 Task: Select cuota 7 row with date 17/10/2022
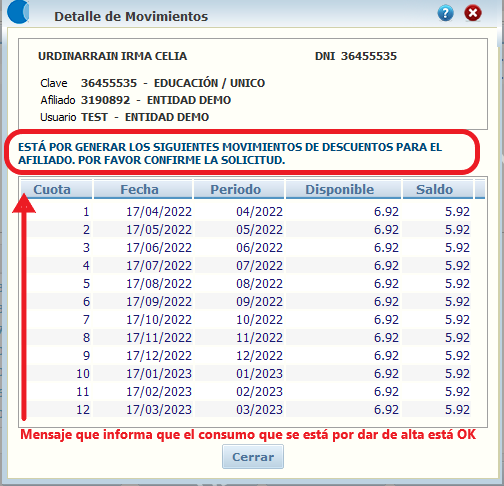249,320
